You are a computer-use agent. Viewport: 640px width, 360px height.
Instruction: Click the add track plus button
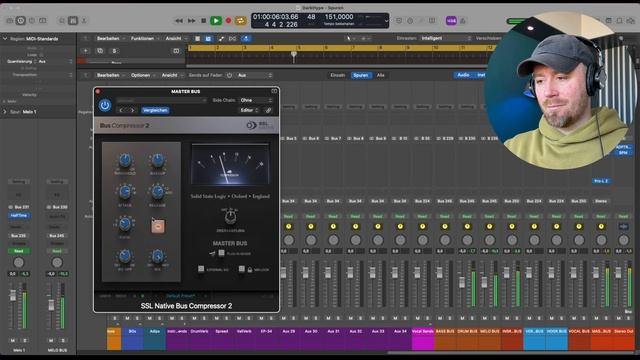point(85,51)
